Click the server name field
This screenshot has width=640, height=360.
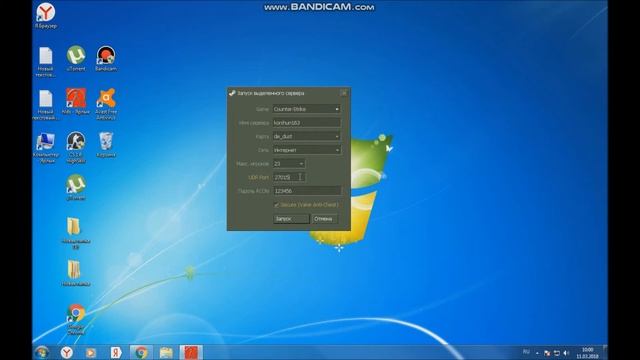pos(307,123)
